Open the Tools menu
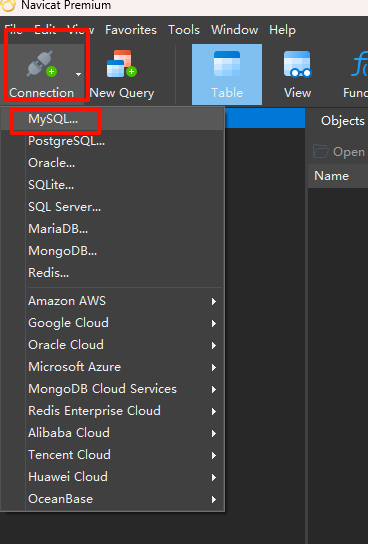Viewport: 368px width, 544px height. 184,30
